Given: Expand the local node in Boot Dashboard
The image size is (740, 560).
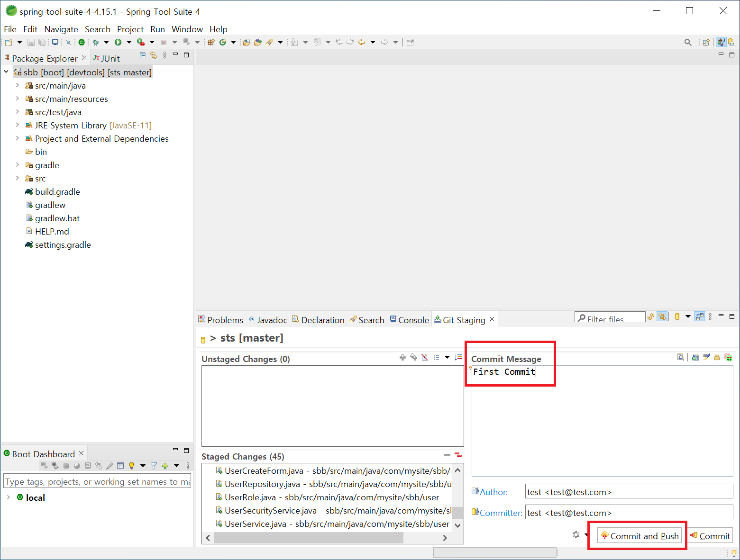Looking at the screenshot, I should [8, 497].
